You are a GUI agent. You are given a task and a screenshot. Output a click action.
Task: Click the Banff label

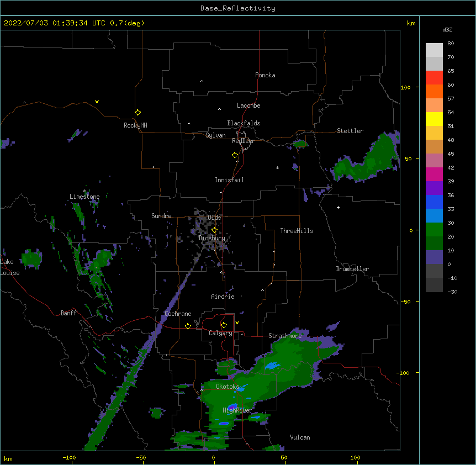[68, 313]
